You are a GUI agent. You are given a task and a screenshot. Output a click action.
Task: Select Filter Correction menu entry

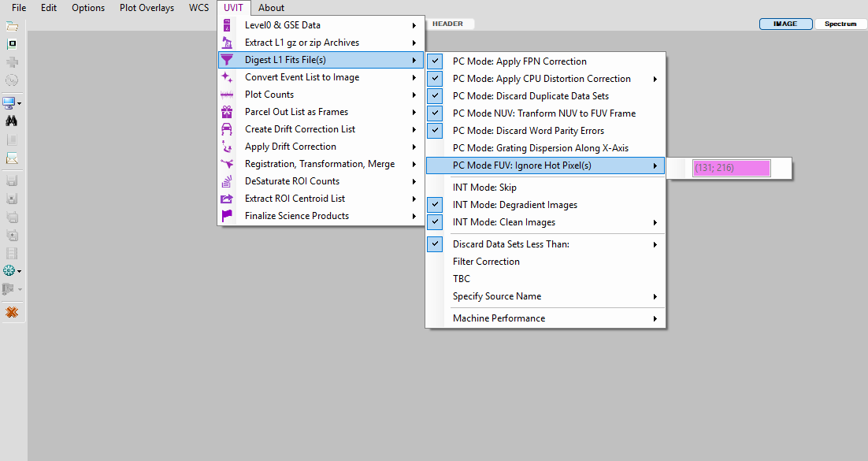[486, 262]
